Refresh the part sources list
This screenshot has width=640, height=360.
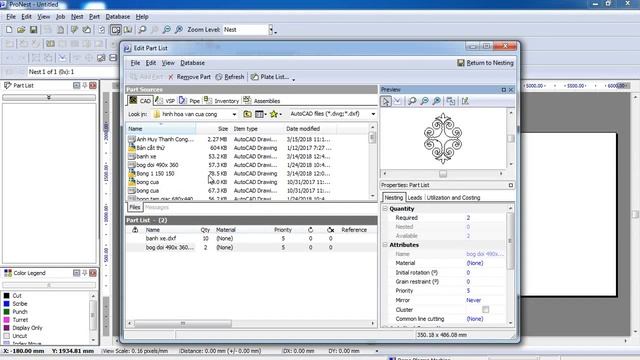230,77
